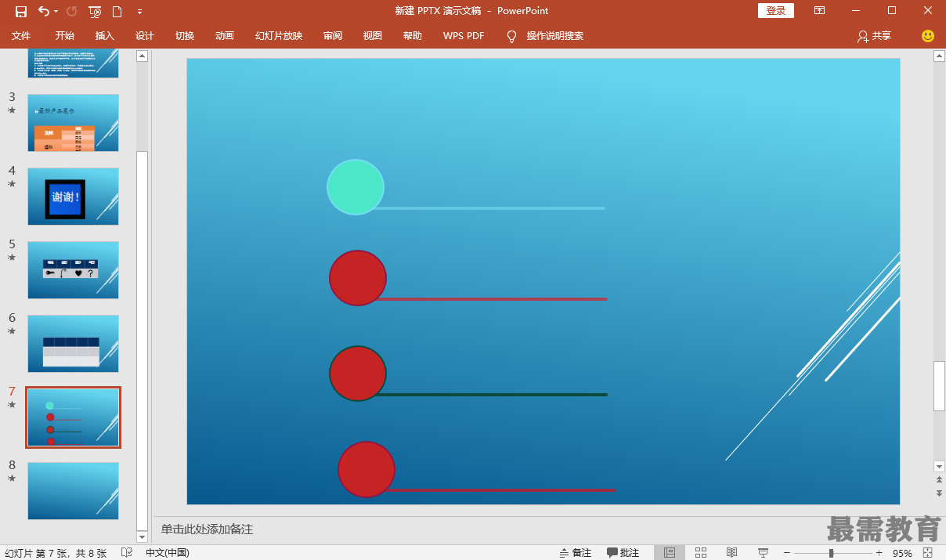946x560 pixels.
Task: Open the 视图 ribbon tab
Action: pos(373,36)
